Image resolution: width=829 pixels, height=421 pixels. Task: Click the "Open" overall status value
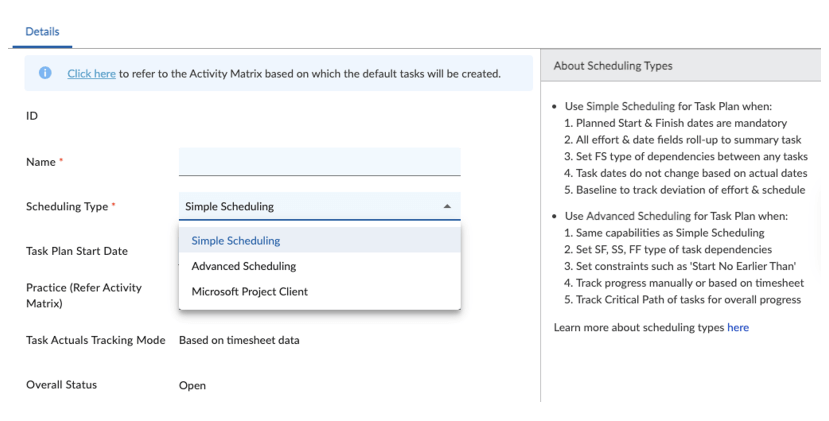click(192, 385)
